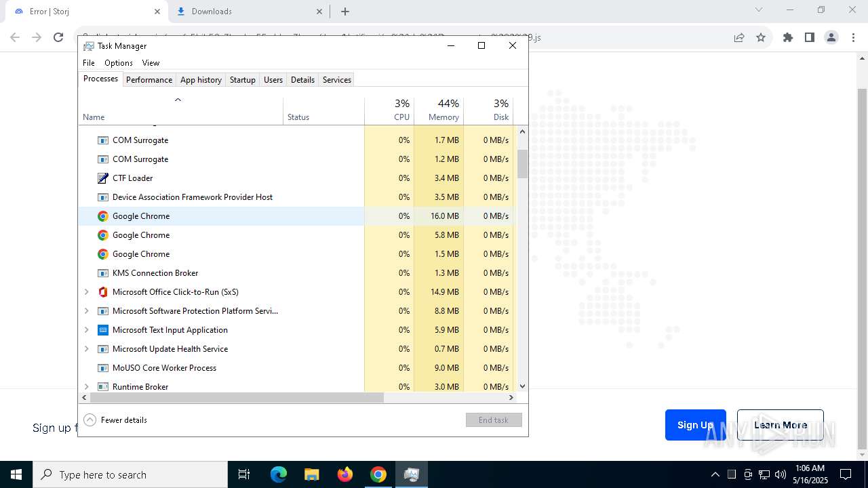Switch to the Details tab
The height and width of the screenshot is (488, 868).
[x=302, y=80]
